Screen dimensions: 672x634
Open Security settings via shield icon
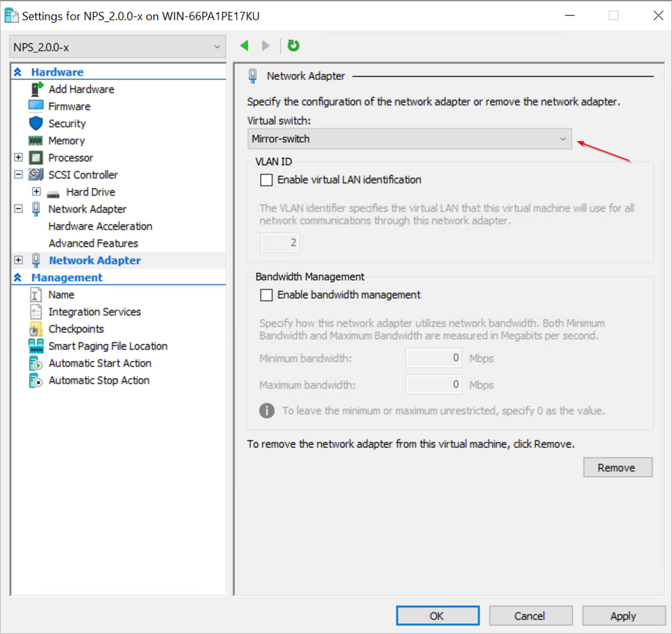[x=36, y=123]
